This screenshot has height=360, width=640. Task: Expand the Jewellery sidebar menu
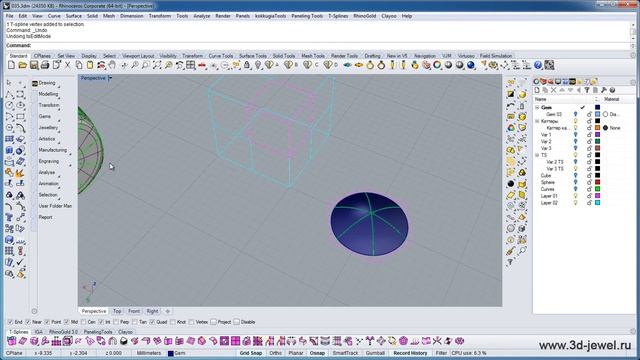click(x=48, y=128)
